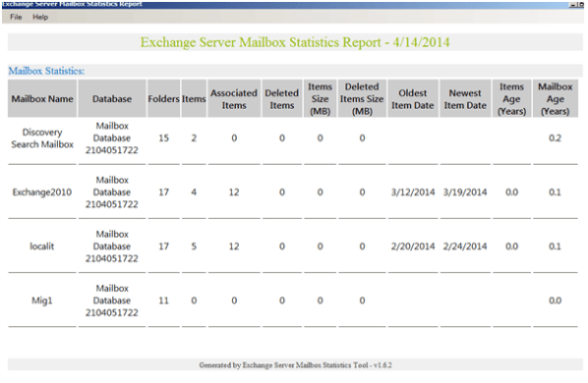Screen dimensions: 588x383
Task: Click the Items Age (Years) column header
Action: pos(511,99)
